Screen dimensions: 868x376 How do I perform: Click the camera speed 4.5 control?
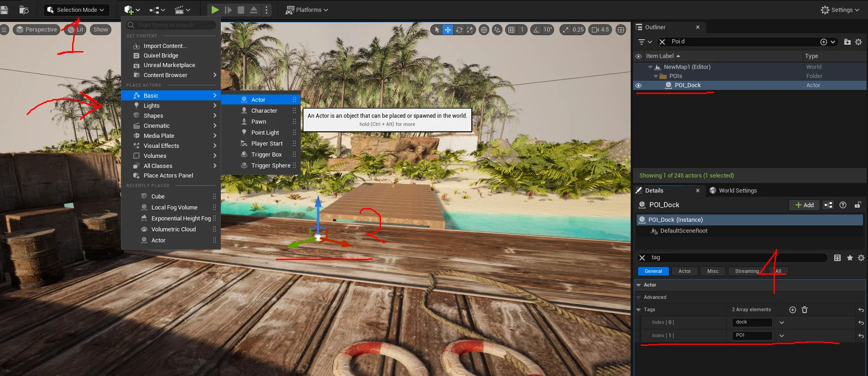[x=600, y=30]
